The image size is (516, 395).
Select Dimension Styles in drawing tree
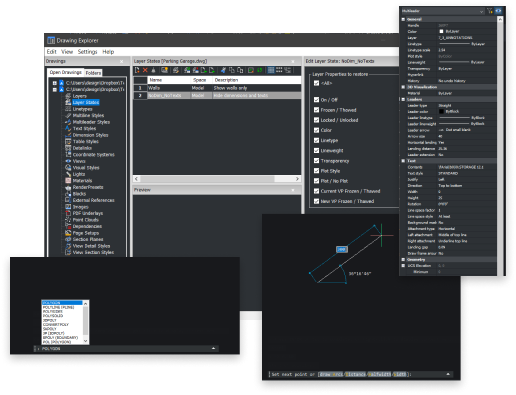pos(90,135)
